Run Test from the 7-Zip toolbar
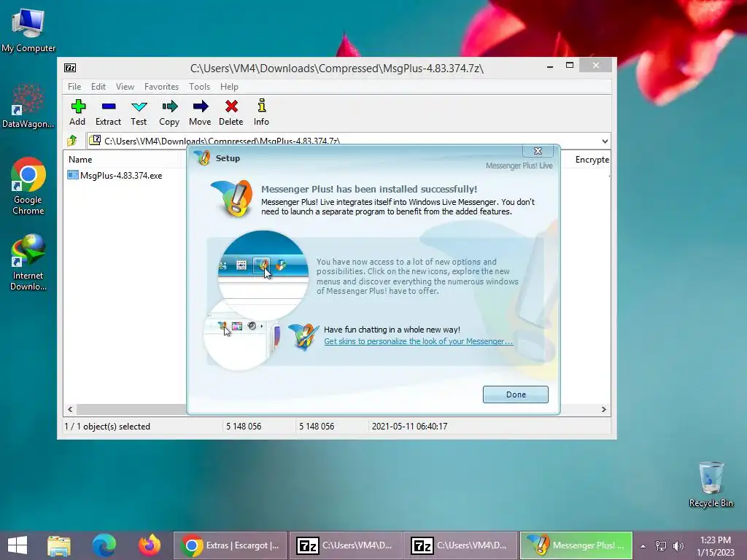The width and height of the screenshot is (747, 560). point(139,106)
